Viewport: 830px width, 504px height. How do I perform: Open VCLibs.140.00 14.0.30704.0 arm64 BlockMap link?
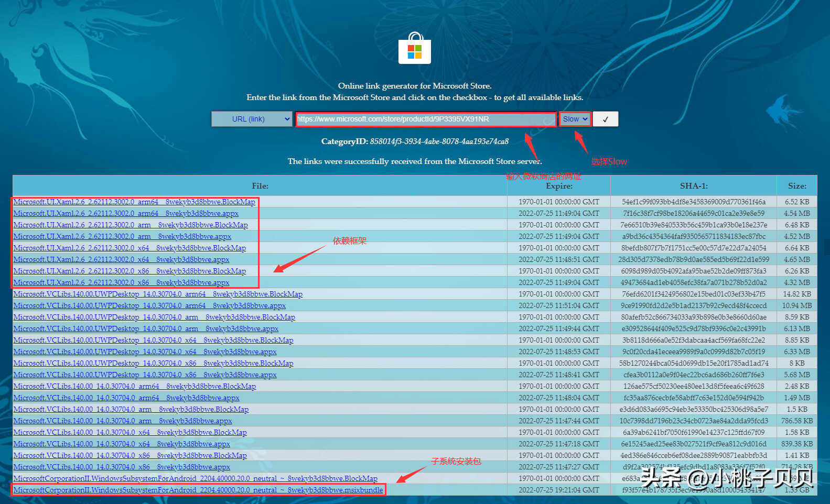pos(135,386)
